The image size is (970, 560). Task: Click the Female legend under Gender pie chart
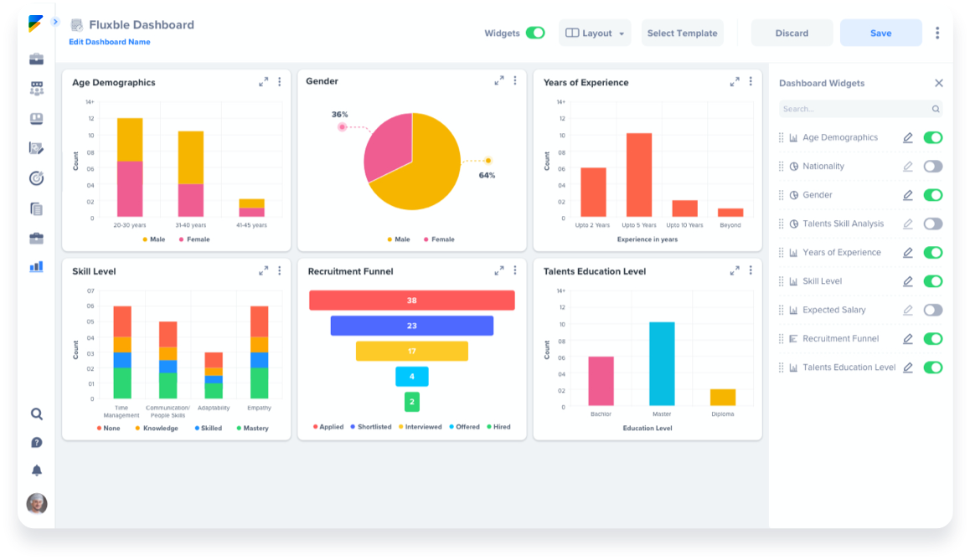(439, 239)
